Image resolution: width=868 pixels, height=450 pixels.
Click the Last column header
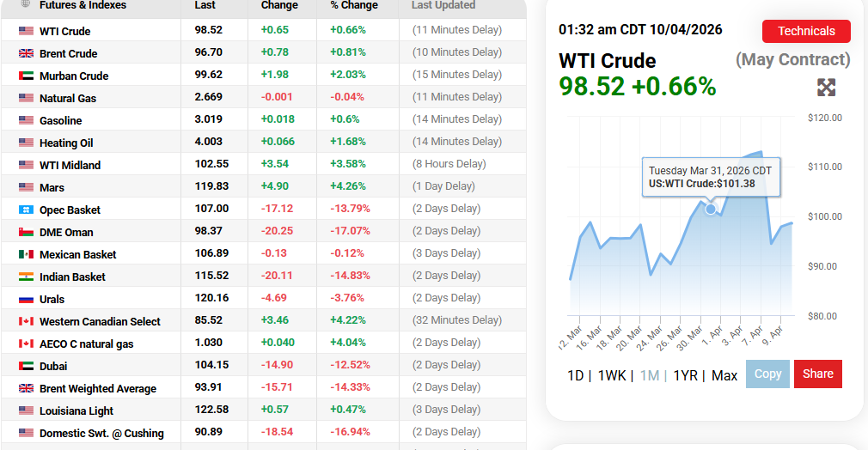(x=205, y=5)
